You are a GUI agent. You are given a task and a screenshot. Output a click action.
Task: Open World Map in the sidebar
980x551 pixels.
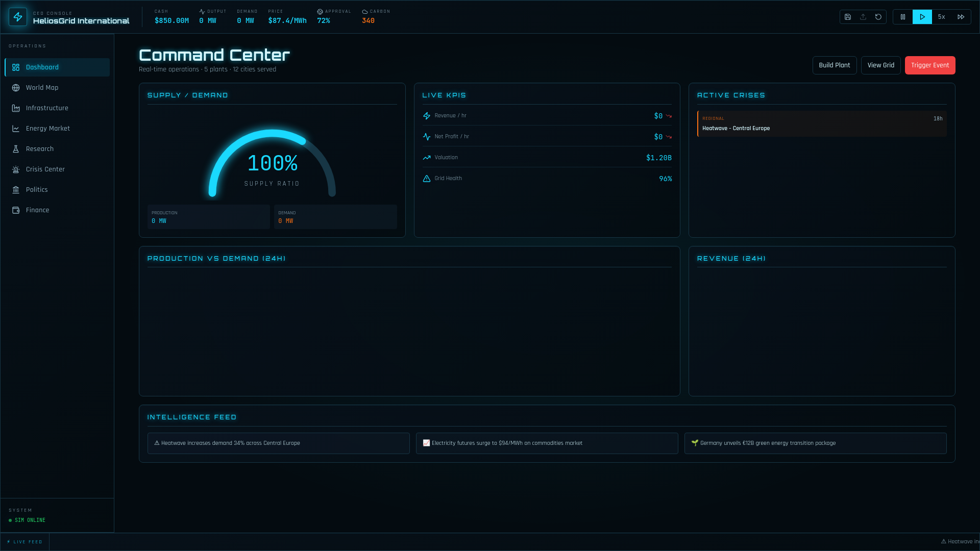pos(57,88)
